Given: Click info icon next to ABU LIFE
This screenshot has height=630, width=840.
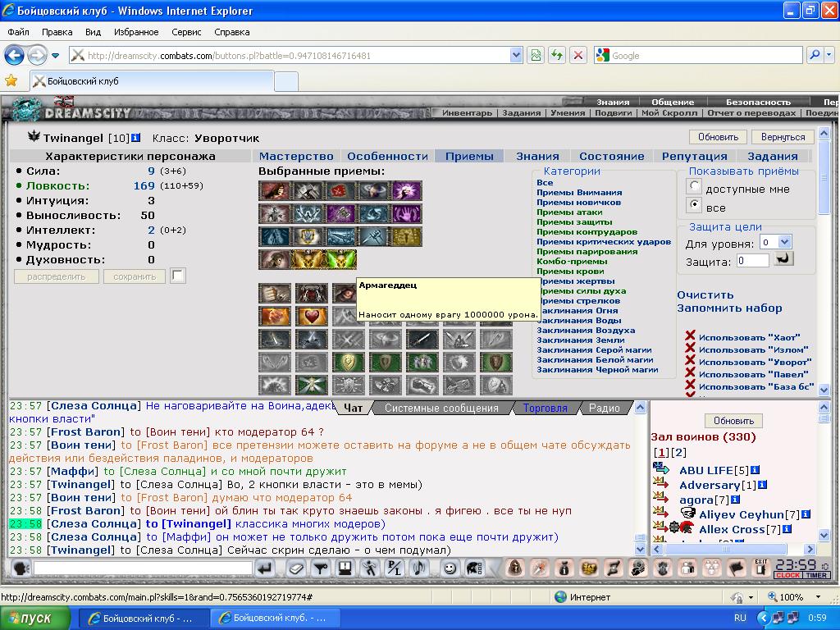Looking at the screenshot, I should 755,470.
